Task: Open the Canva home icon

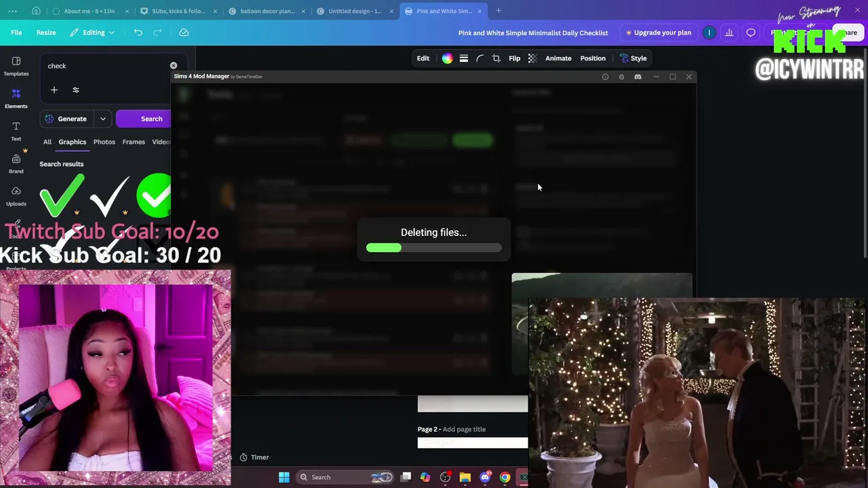Action: coord(36,11)
